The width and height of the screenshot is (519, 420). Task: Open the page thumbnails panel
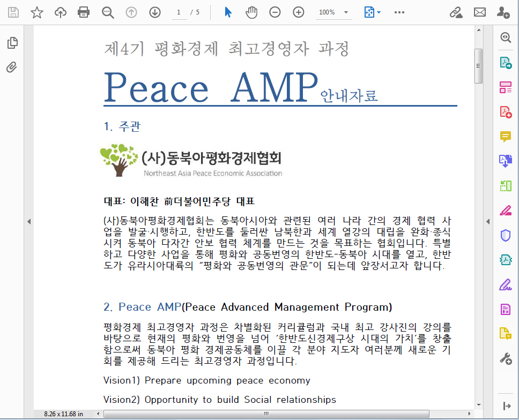(12, 43)
